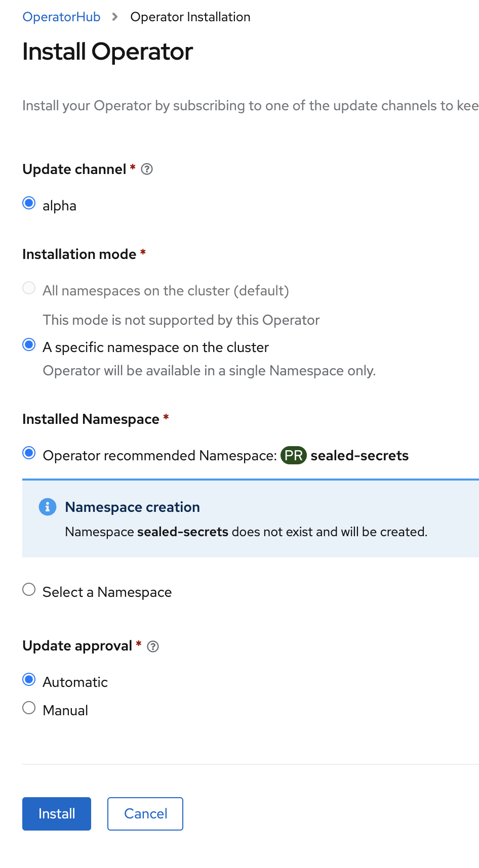
Task: Click the info icon in the Namespace creation alert
Action: point(47,507)
